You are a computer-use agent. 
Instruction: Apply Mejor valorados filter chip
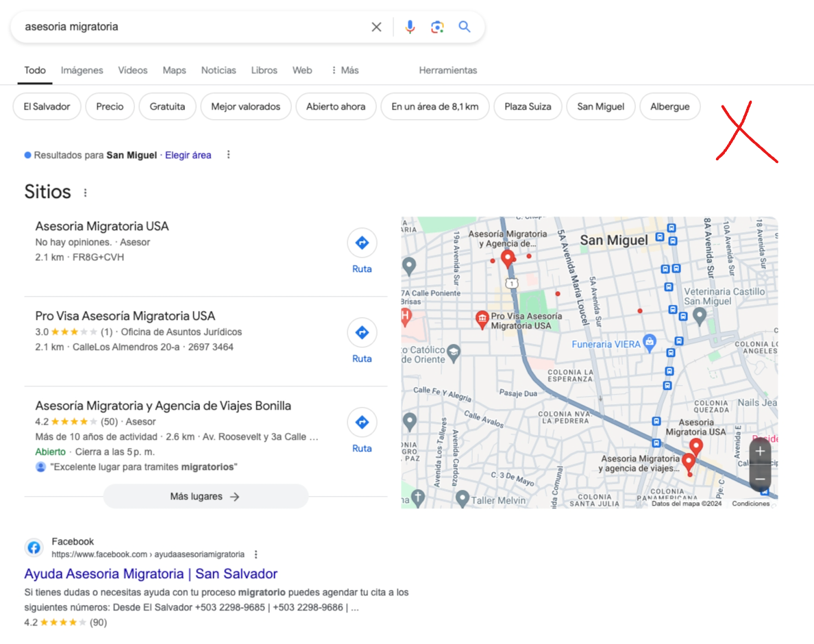point(245,106)
